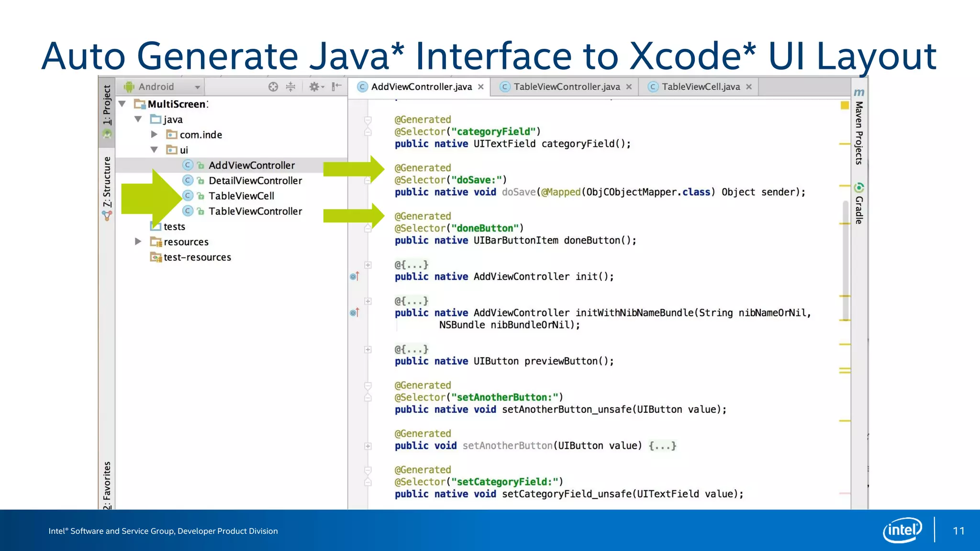This screenshot has width=980, height=551.
Task: Select DetailViewController class in tree
Action: click(x=255, y=180)
